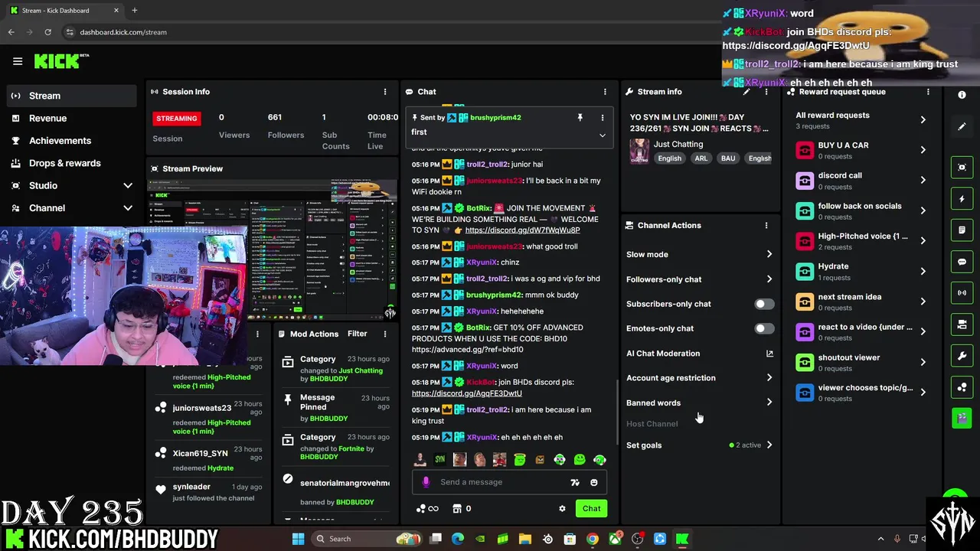980x551 pixels.
Task: Click the document icon in the right sidebar
Action: point(962,230)
